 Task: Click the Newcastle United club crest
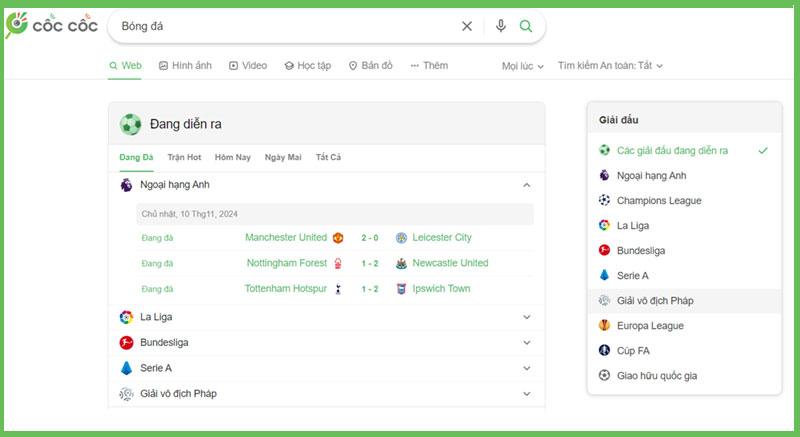pyautogui.click(x=401, y=264)
